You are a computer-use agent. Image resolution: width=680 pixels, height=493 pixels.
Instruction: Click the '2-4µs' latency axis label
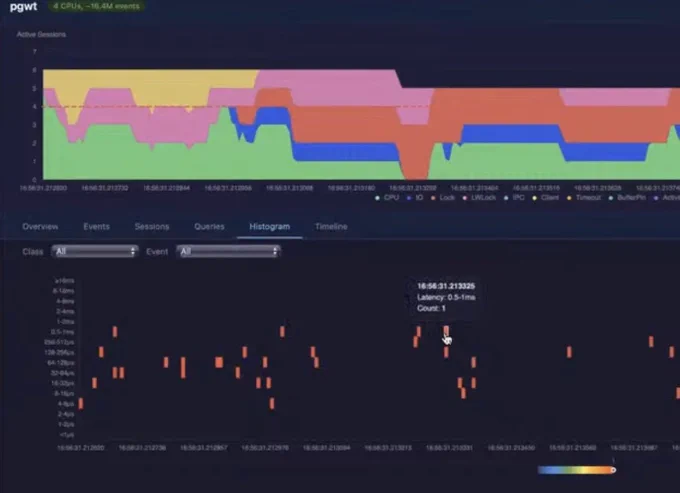coord(66,414)
